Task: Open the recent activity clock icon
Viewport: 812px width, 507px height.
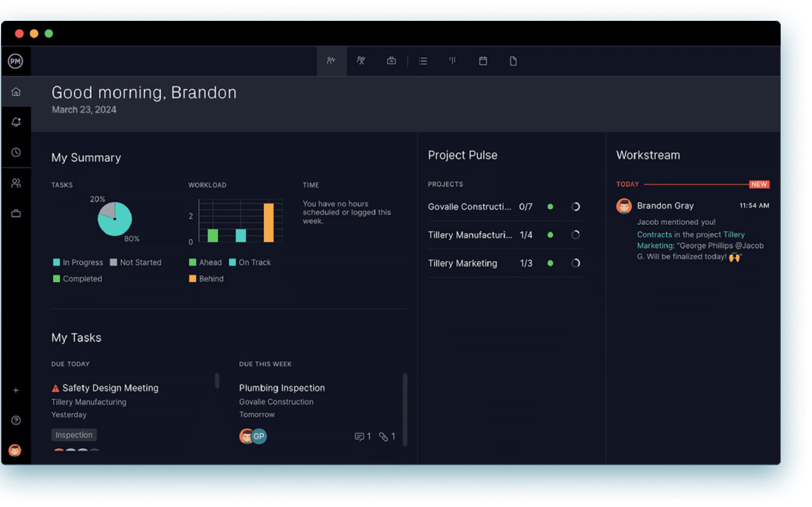Action: [16, 152]
